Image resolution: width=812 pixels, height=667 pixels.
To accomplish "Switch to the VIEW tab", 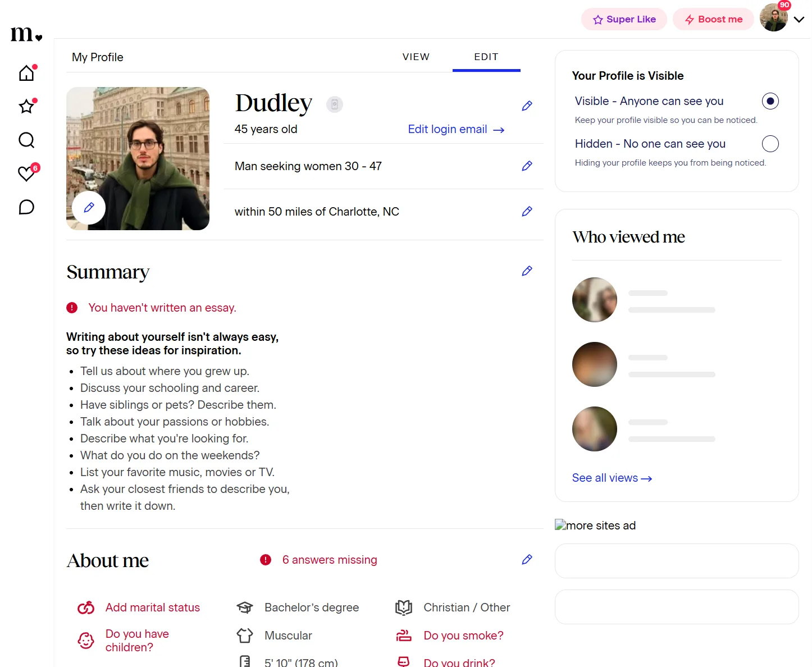I will tap(416, 57).
